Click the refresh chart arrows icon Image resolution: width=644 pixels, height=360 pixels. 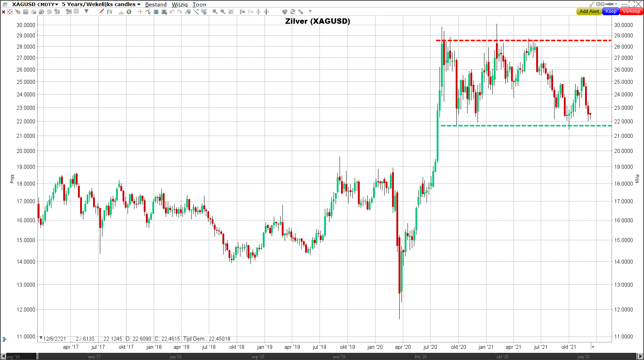pos(293,12)
